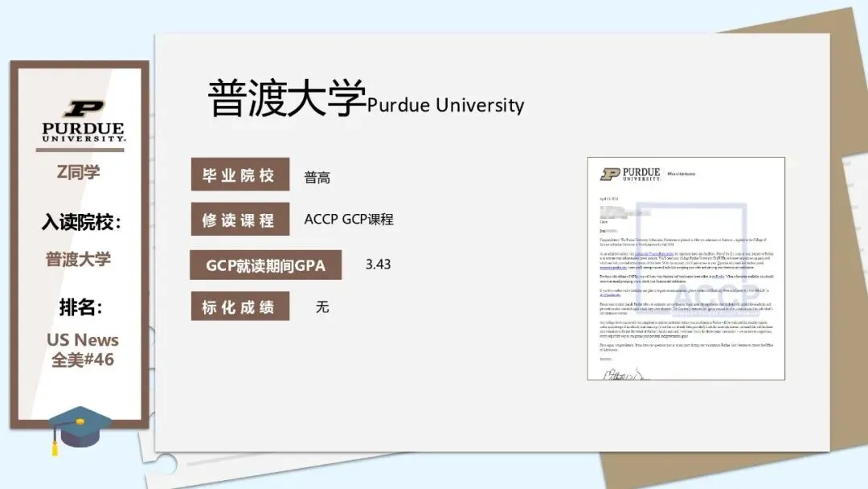Image resolution: width=868 pixels, height=489 pixels.
Task: Select the 标化成绩 label box
Action: [x=240, y=306]
